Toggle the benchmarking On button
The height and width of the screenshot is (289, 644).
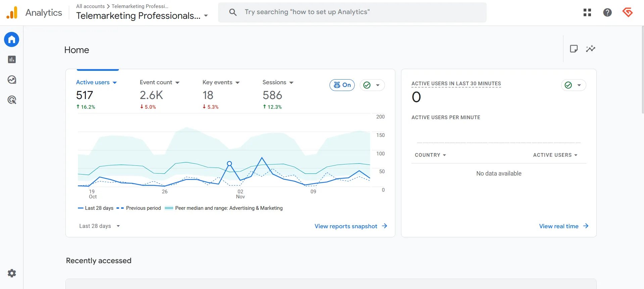[342, 85]
